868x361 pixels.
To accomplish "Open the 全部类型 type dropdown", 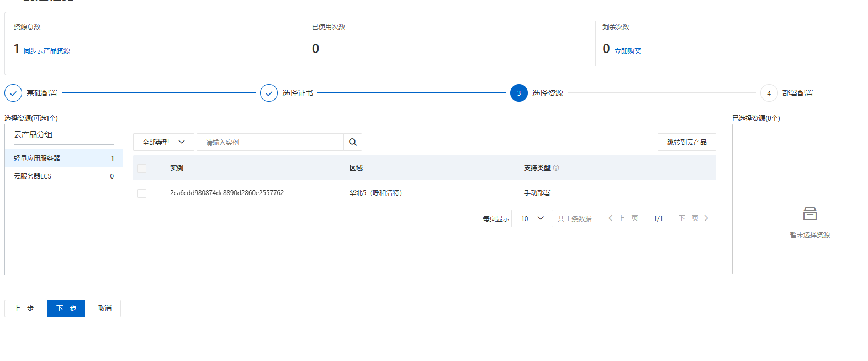I will [163, 142].
